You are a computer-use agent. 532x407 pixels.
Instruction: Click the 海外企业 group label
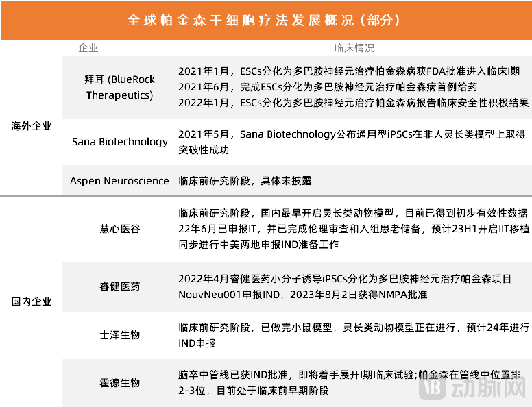(x=32, y=126)
